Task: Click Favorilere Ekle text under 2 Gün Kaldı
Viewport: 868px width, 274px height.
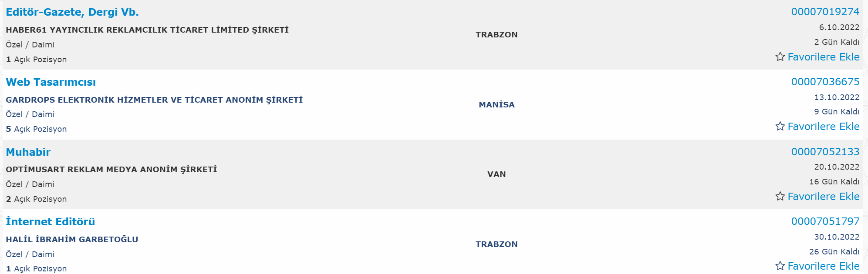Action: (824, 57)
